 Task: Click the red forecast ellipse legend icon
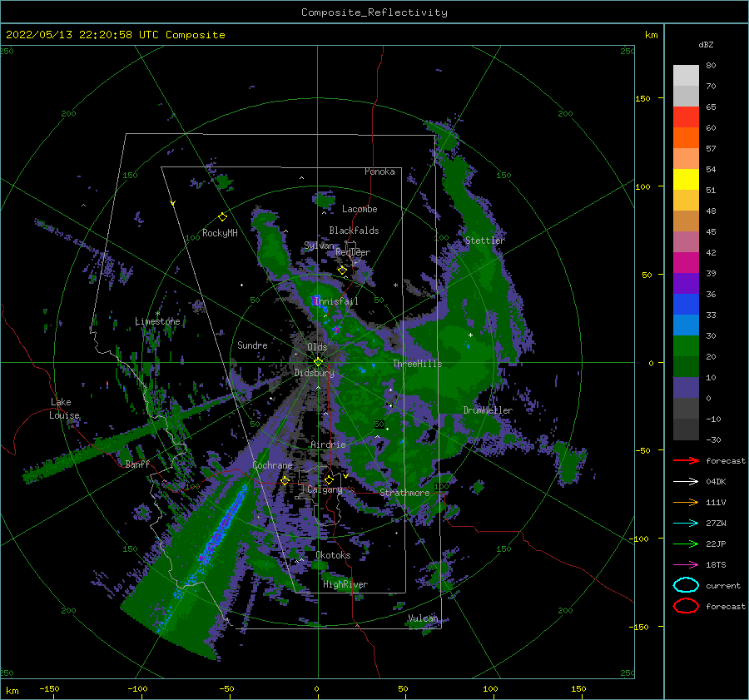[x=686, y=606]
